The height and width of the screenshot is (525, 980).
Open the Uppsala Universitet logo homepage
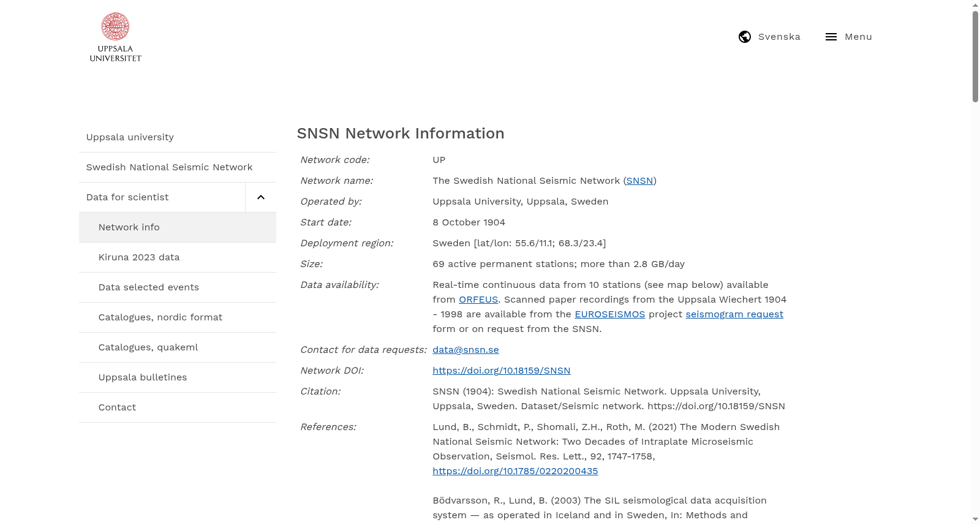tap(115, 37)
